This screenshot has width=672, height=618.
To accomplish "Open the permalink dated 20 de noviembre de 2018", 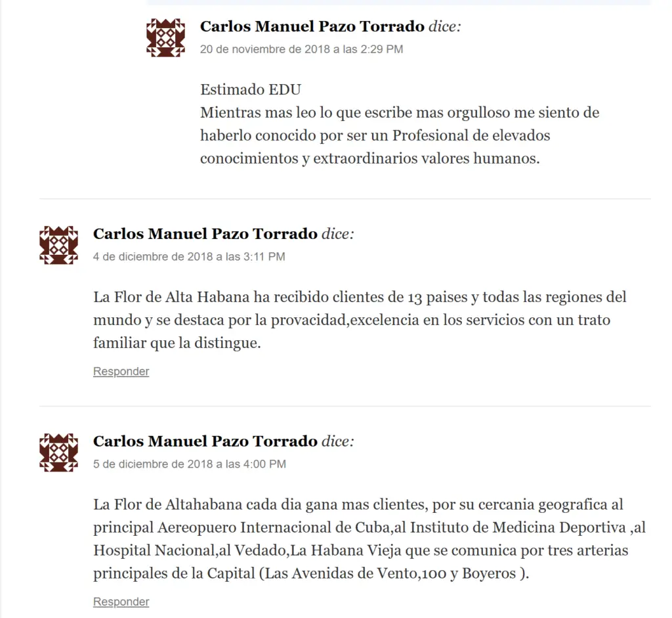I will pyautogui.click(x=301, y=49).
